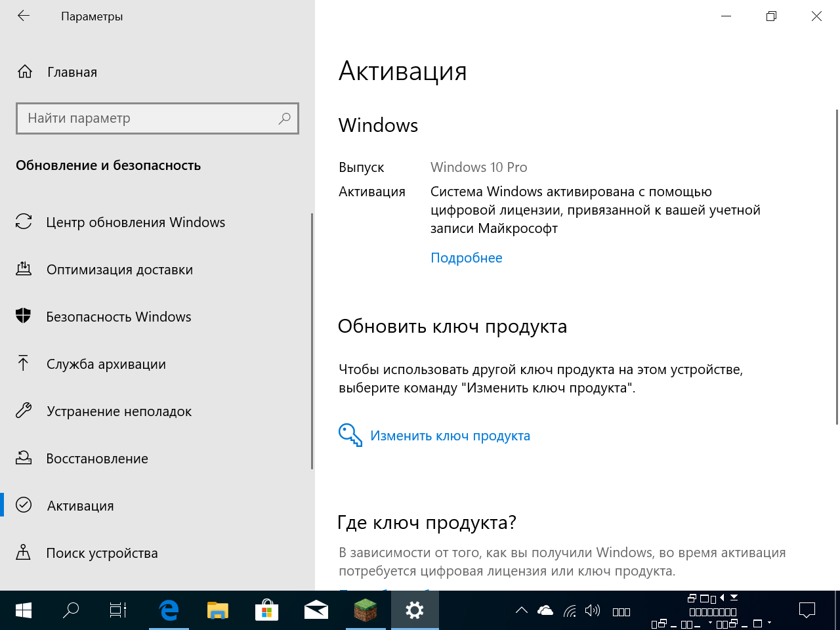Open the Главная home page
Image resolution: width=840 pixels, height=630 pixels.
click(57, 72)
